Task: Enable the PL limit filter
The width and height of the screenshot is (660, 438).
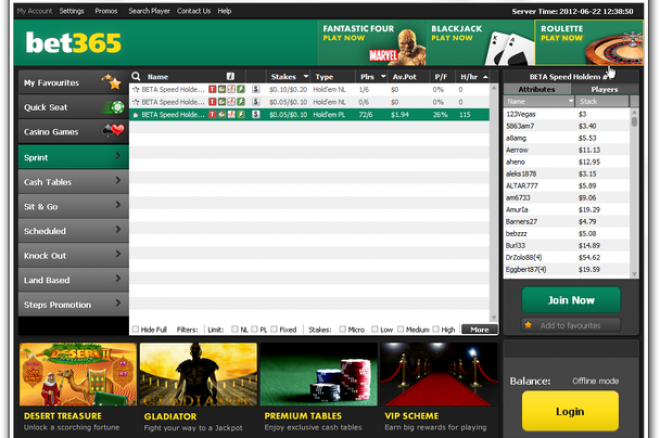Action: 254,329
